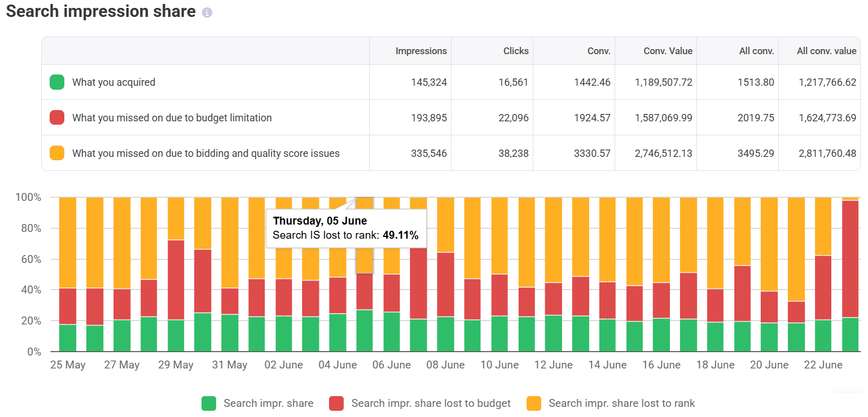Click the All conv. value column header
This screenshot has width=868, height=417.
point(826,51)
